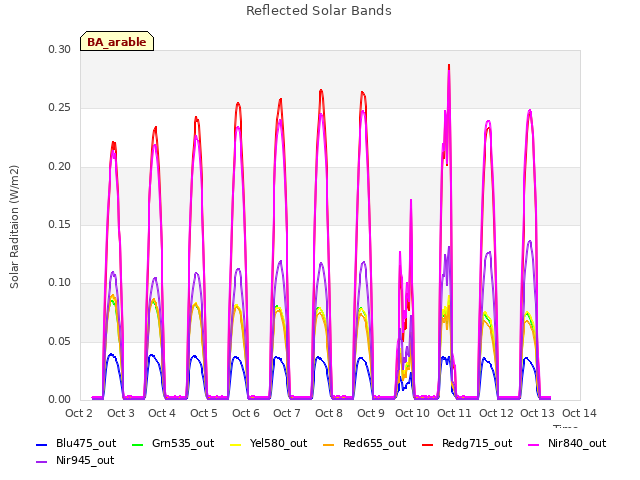Click the 0.05 y-axis tick label
The width and height of the screenshot is (640, 480).
coord(60,341)
